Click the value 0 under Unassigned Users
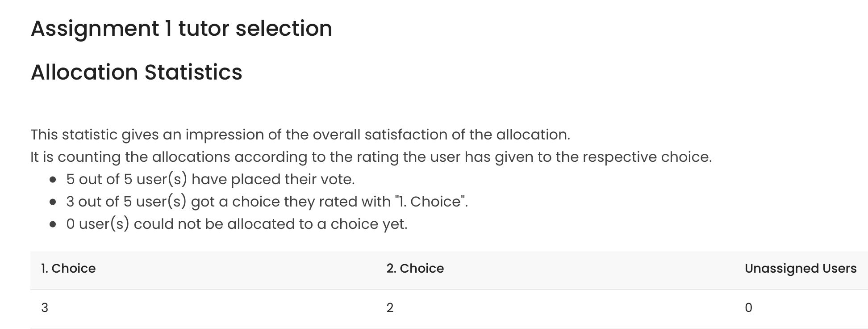 749,308
